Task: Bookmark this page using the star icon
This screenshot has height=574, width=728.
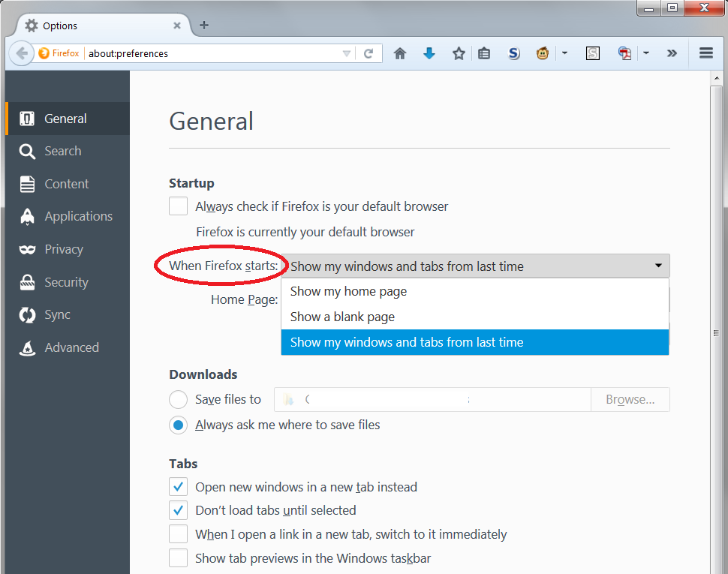Action: pyautogui.click(x=459, y=53)
